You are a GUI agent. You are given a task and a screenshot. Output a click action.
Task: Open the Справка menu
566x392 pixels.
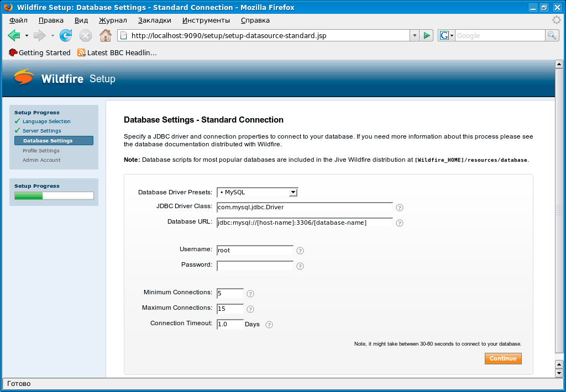tap(255, 20)
